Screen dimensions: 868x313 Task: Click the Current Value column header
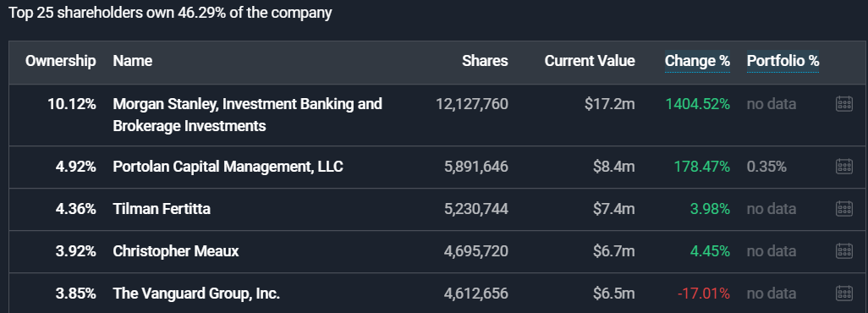(x=590, y=61)
